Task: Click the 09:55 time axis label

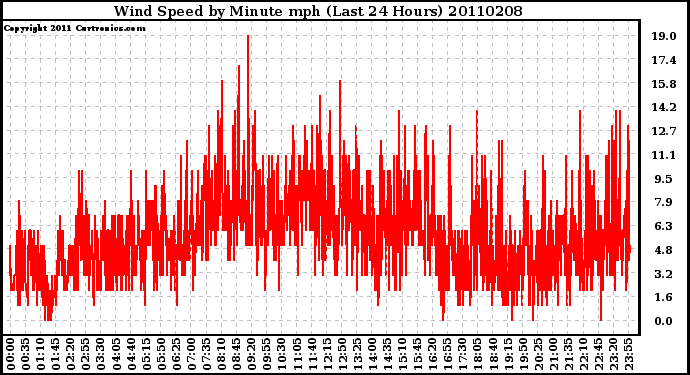Action: tap(267, 354)
